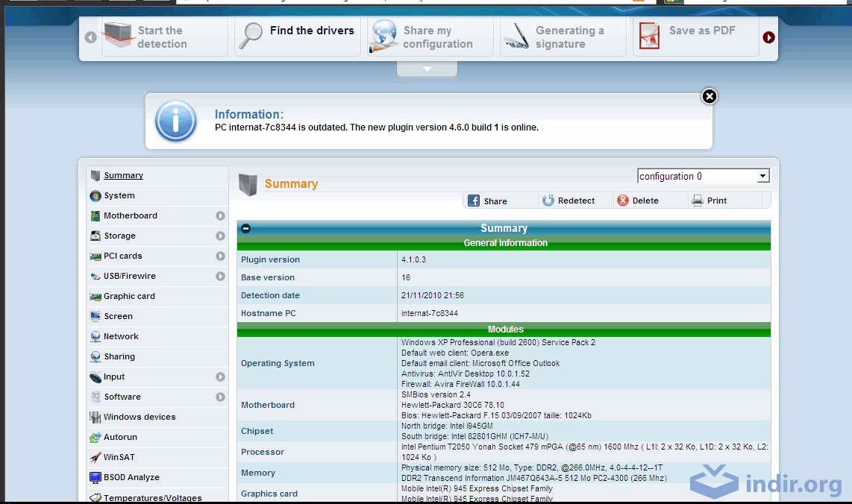Click the Graphic card icon
This screenshot has width=852, height=504.
click(95, 297)
